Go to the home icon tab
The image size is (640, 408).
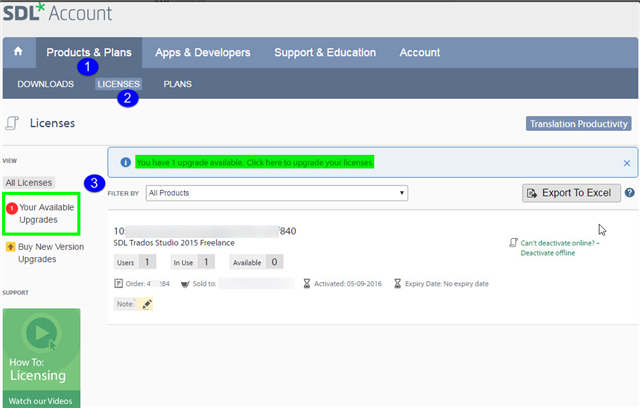click(x=18, y=52)
